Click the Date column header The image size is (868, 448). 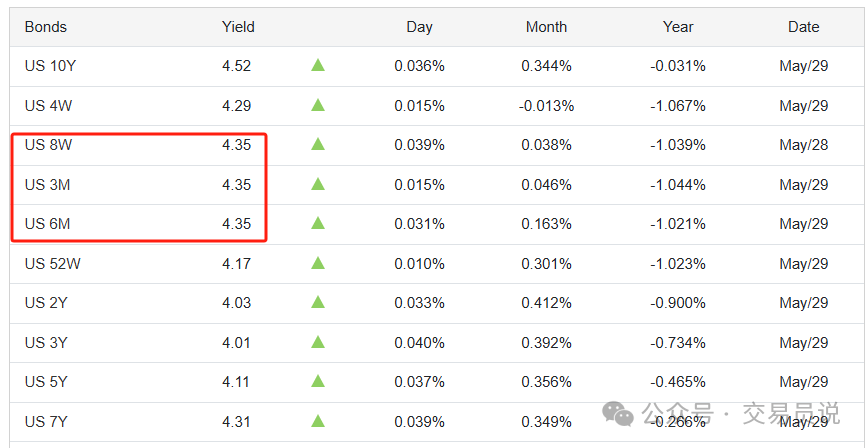[x=803, y=27]
